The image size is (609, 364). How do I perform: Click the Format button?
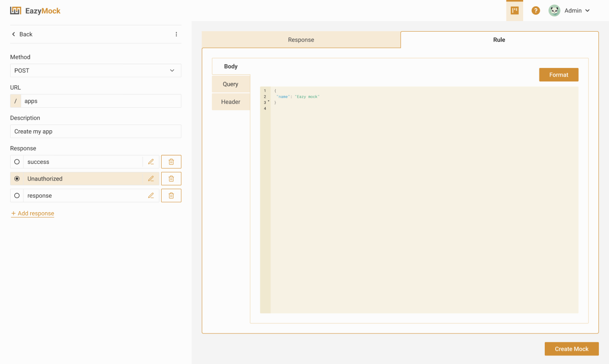[x=559, y=75]
